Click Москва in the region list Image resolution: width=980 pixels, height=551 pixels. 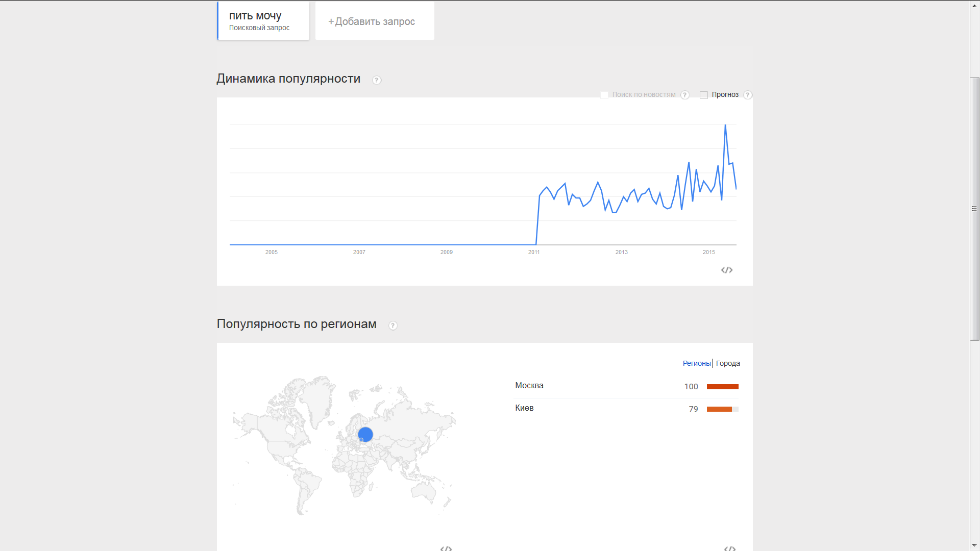529,386
